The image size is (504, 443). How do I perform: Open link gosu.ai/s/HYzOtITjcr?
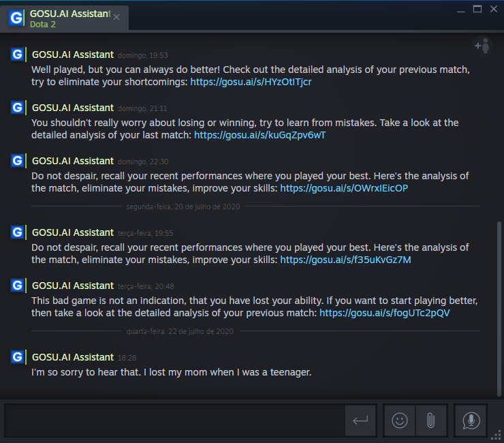point(251,82)
